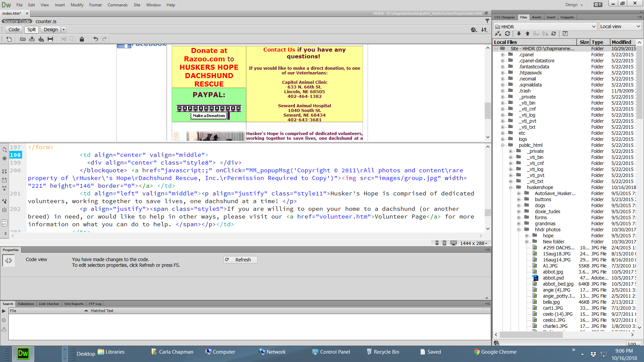The image size is (644, 362).
Task: Click the Refresh button in Properties panel
Action: (240, 260)
